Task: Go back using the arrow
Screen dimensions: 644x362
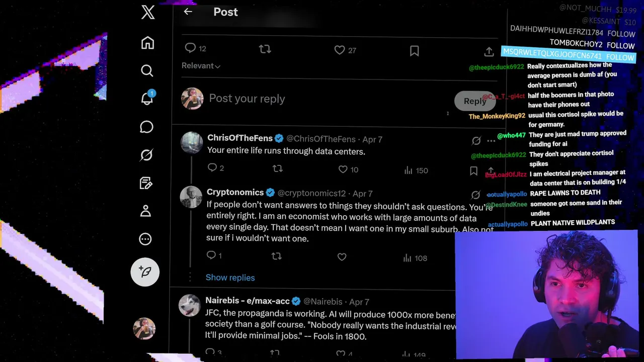Action: tap(188, 12)
